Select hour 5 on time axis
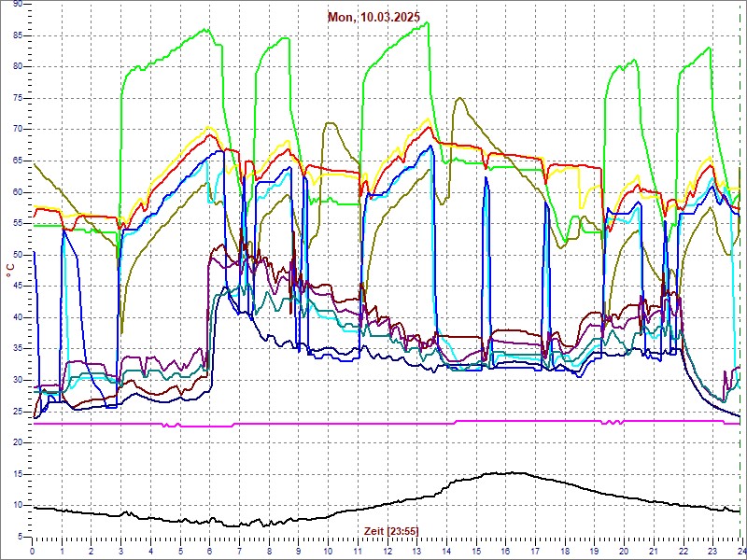747x560 pixels. (x=180, y=551)
